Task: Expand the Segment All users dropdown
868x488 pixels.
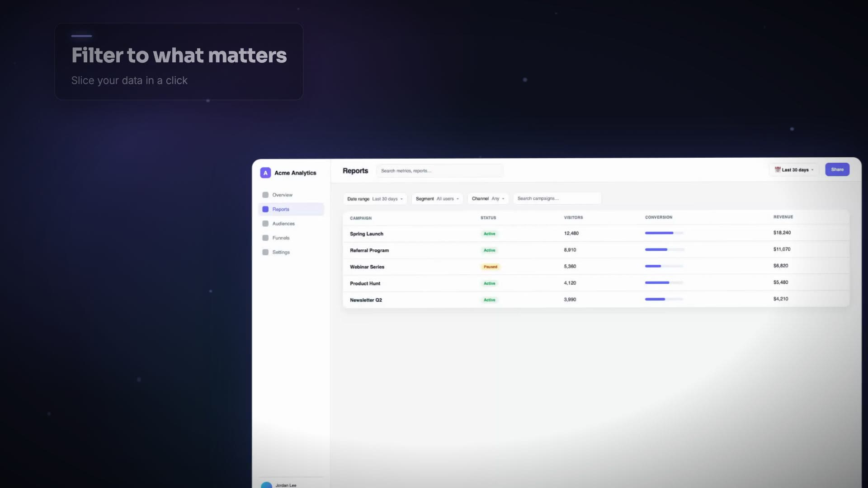Action: pyautogui.click(x=437, y=199)
